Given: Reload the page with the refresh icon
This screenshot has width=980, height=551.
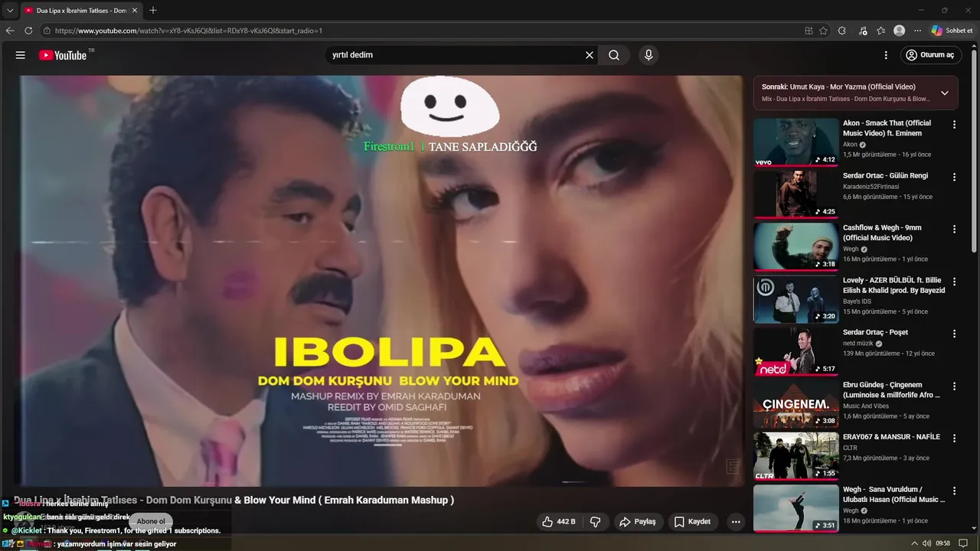Looking at the screenshot, I should click(28, 31).
